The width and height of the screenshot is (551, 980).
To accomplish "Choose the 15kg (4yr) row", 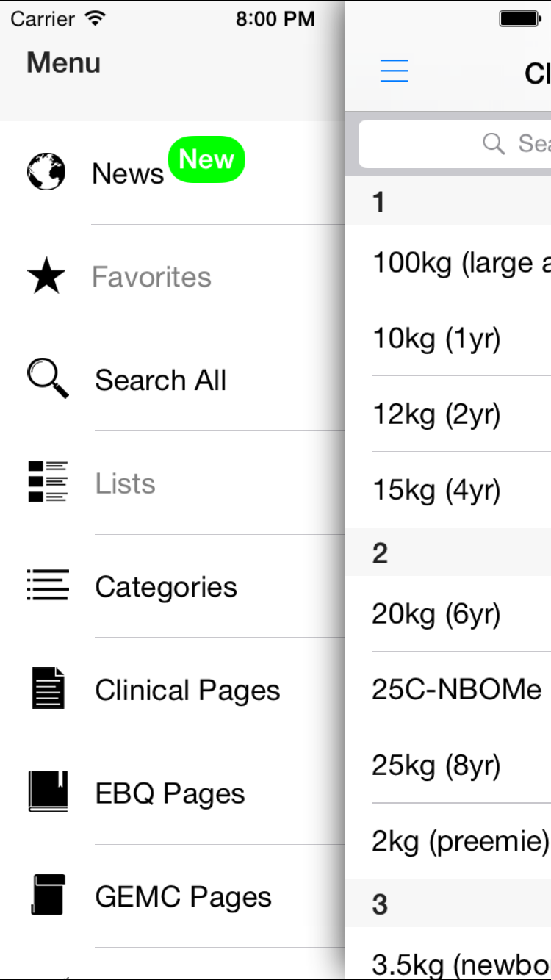I will 436,490.
